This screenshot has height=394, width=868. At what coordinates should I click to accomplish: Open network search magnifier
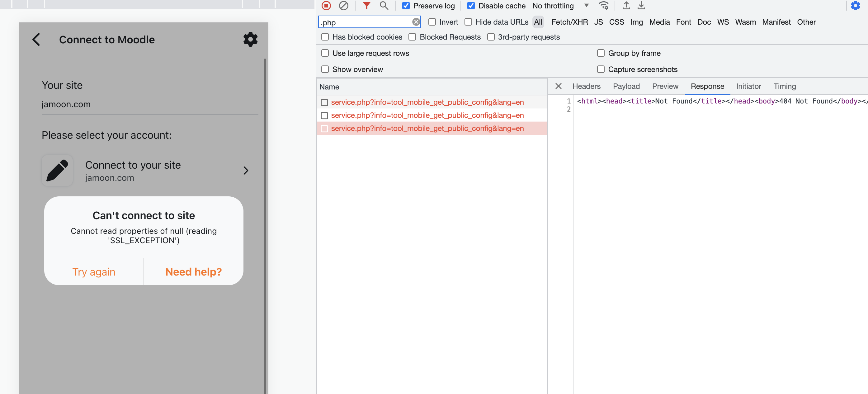coord(384,6)
